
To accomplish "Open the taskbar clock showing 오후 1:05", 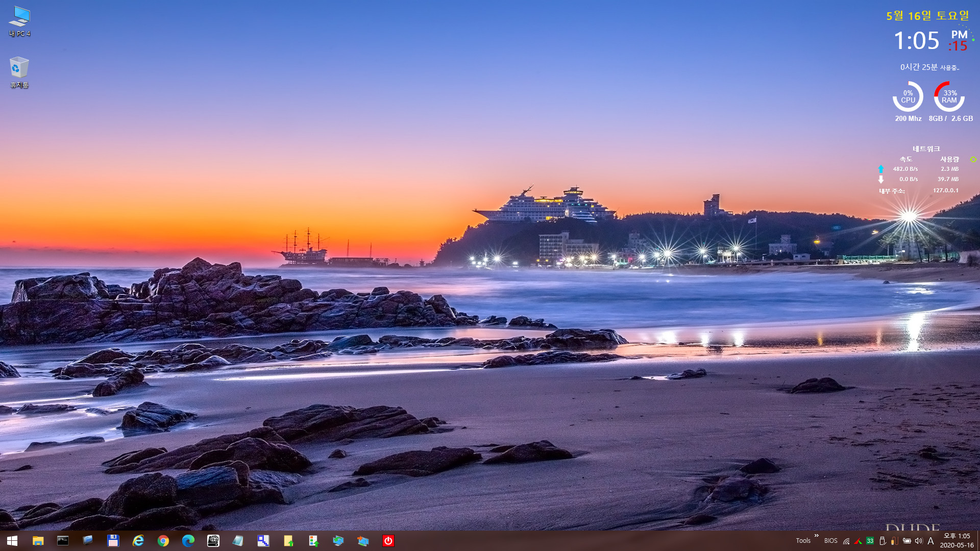I will tap(957, 541).
